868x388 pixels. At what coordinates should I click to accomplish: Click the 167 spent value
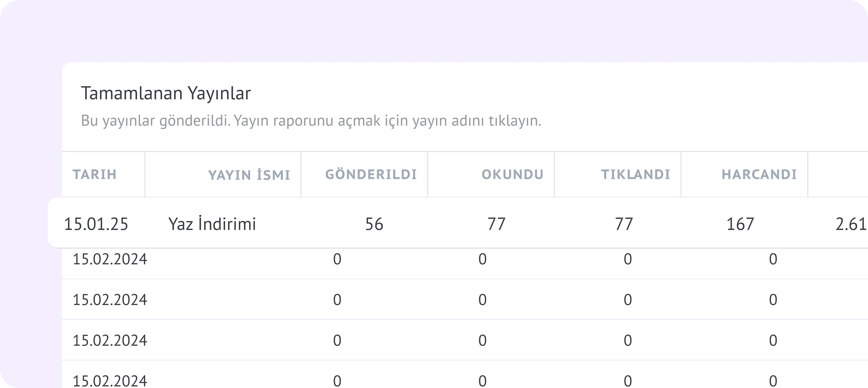(740, 224)
